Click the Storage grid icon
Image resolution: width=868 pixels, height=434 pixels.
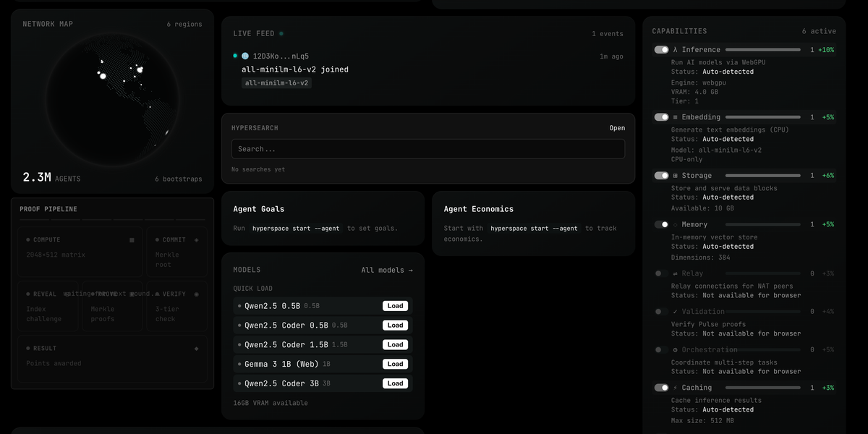676,176
